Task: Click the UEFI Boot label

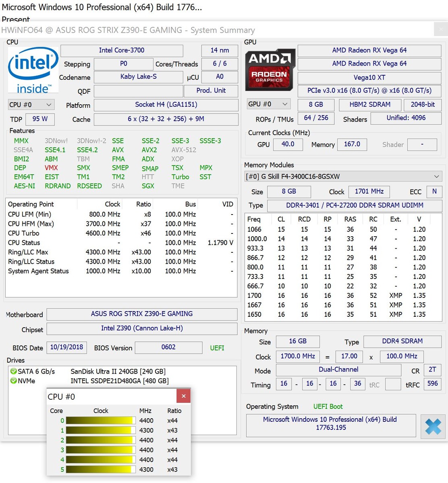Action: point(328,407)
